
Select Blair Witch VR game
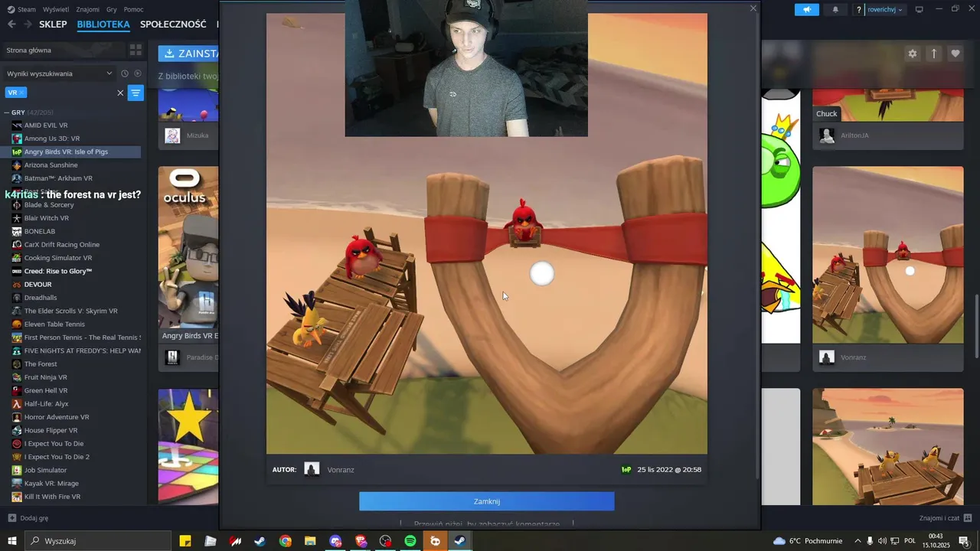click(x=46, y=218)
